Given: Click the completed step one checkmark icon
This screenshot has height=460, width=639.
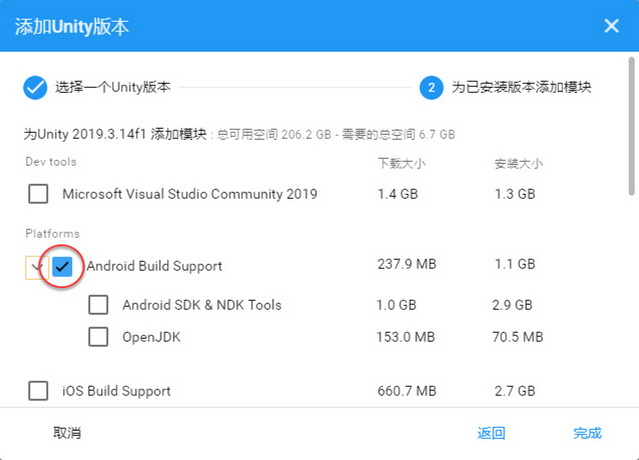Looking at the screenshot, I should coord(35,88).
